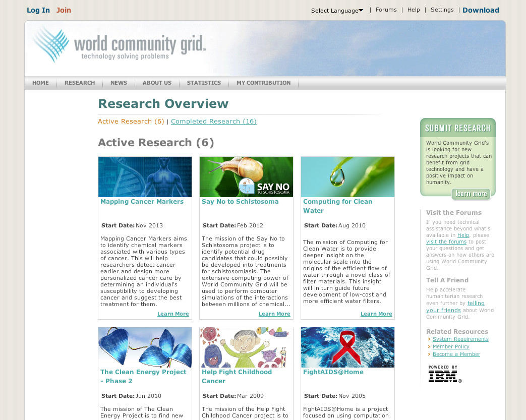Click the Related Resources heading
The width and height of the screenshot is (526, 420).
457,331
